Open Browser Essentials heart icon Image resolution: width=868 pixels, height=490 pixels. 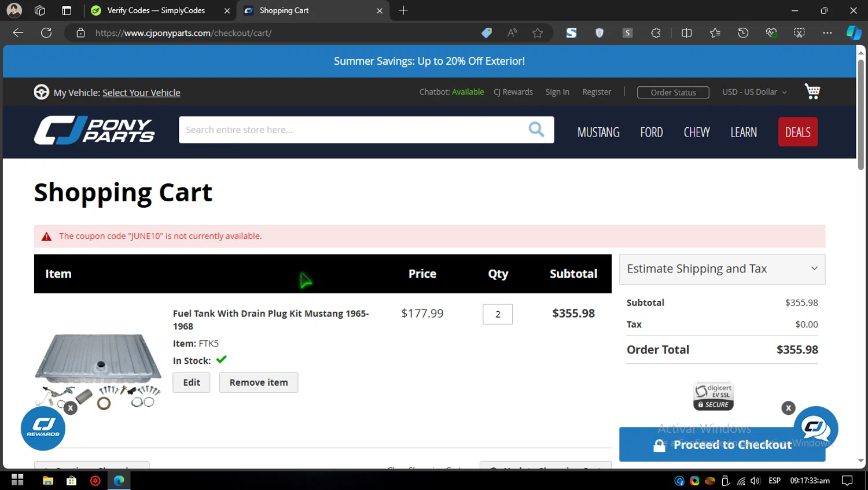point(771,33)
